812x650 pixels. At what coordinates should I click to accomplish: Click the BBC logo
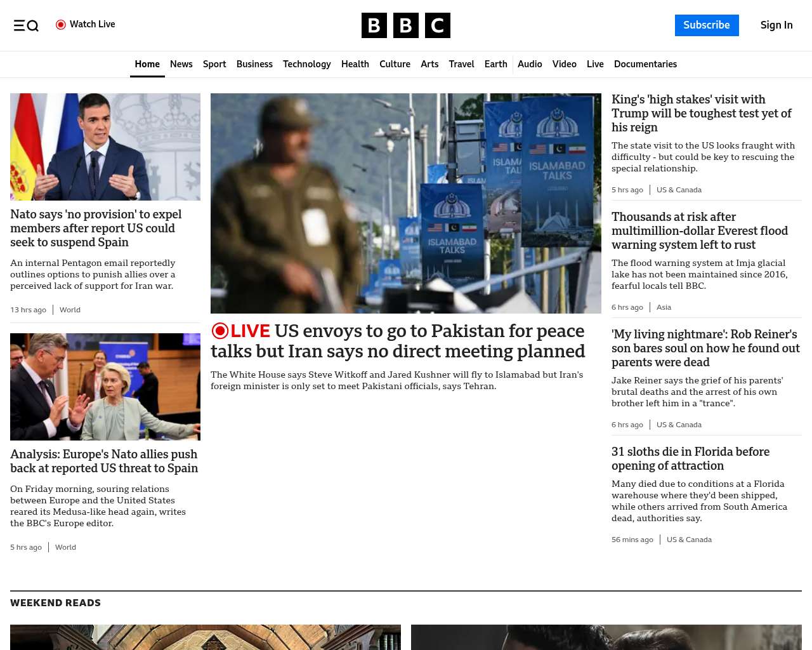[406, 25]
